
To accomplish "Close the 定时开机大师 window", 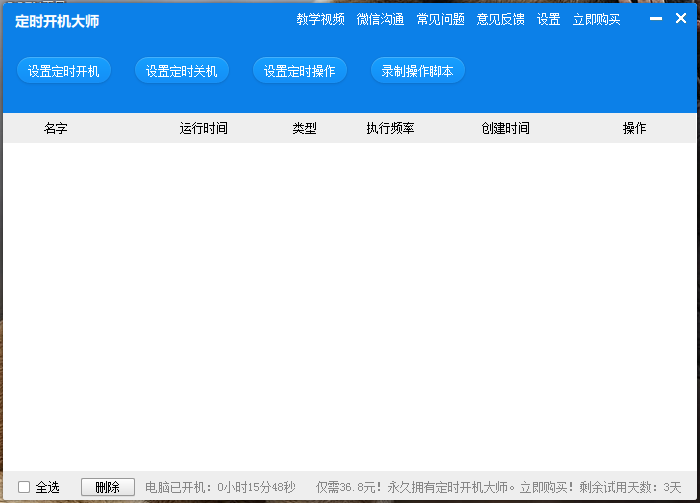I will [x=681, y=18].
